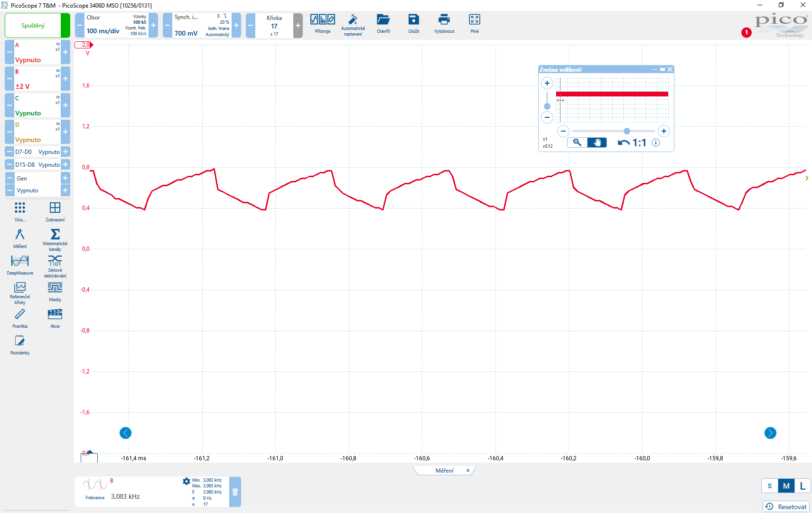
Task: Toggle the Spuštěný run/stop button
Action: (x=33, y=26)
